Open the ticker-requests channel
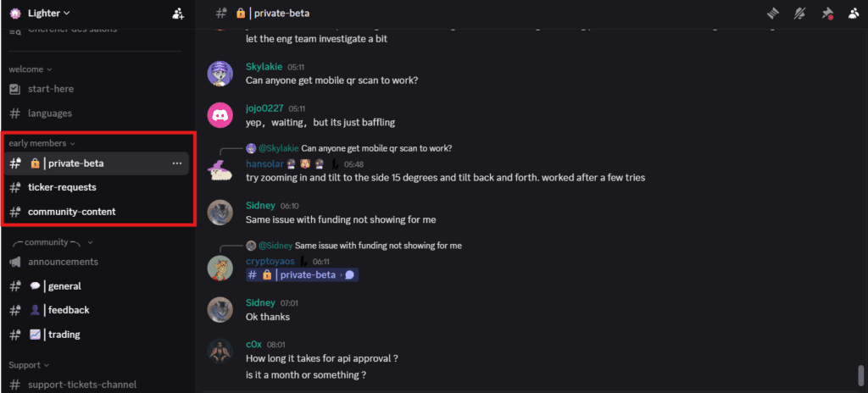Image resolution: width=868 pixels, height=393 pixels. 97,188
